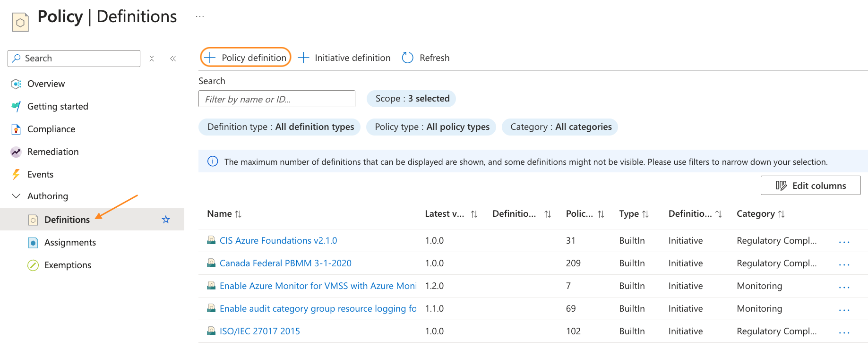The height and width of the screenshot is (348, 868).
Task: Go to Compliance in the sidebar
Action: (51, 129)
